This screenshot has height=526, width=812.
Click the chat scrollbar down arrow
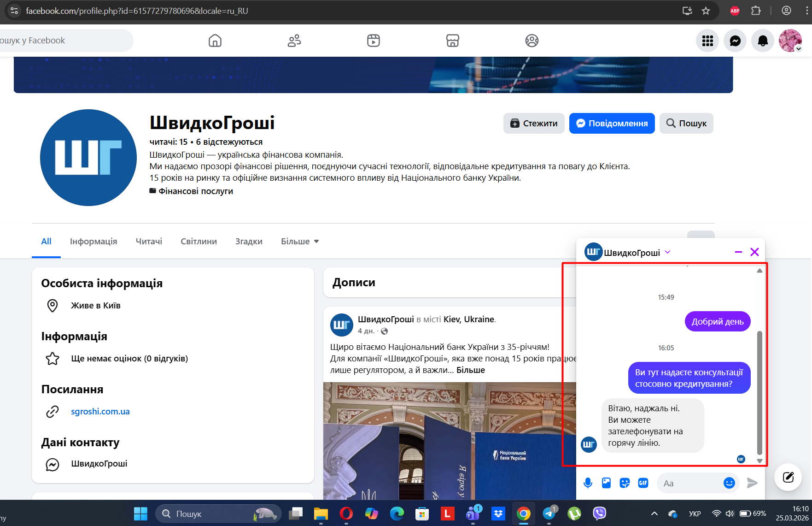pyautogui.click(x=759, y=461)
